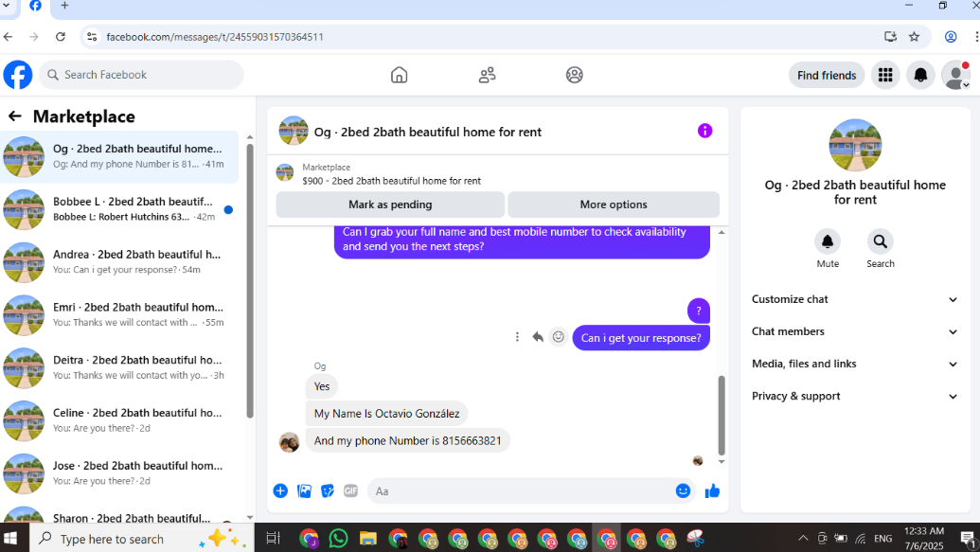Screen dimensions: 980x552
Task: Reload the page in browser toolbar
Action: click(x=61, y=37)
